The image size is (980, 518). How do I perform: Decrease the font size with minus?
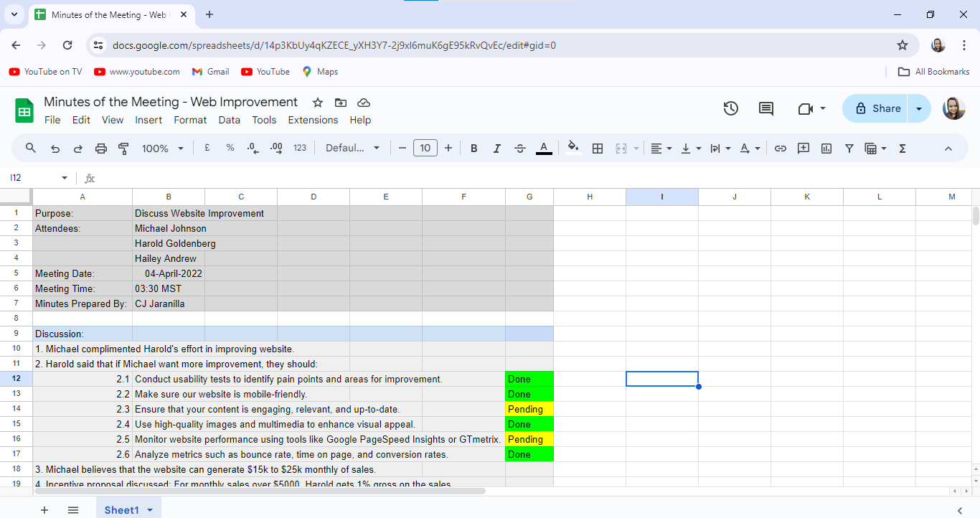[x=402, y=149]
